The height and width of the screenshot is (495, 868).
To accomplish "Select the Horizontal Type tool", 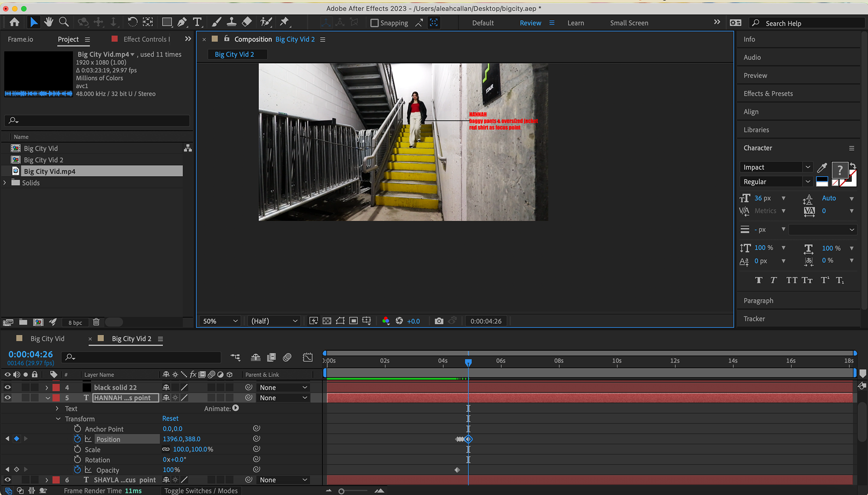I will click(x=197, y=22).
